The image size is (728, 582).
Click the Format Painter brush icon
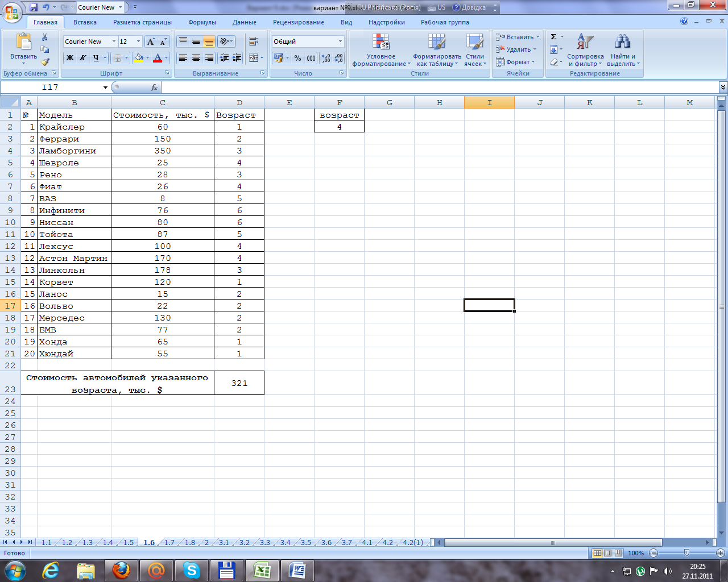[45, 62]
